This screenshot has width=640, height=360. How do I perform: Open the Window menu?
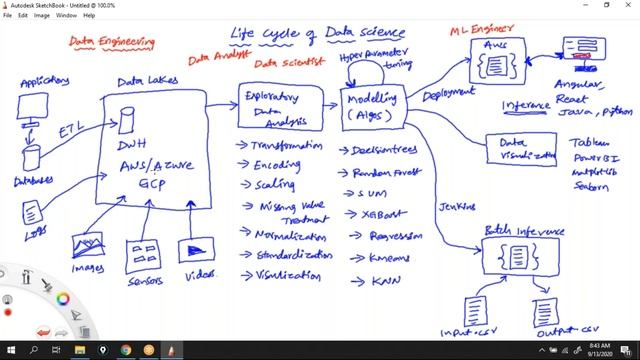coord(66,16)
